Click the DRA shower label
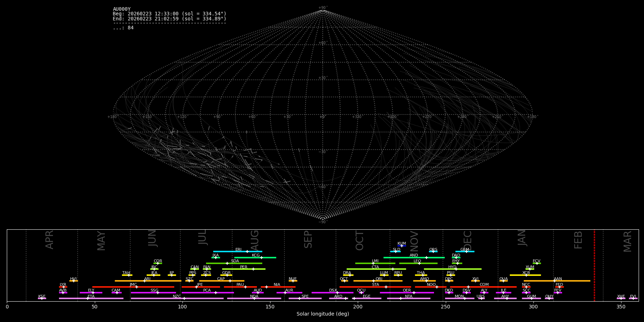The height and width of the screenshot is (322, 644). (x=347, y=273)
